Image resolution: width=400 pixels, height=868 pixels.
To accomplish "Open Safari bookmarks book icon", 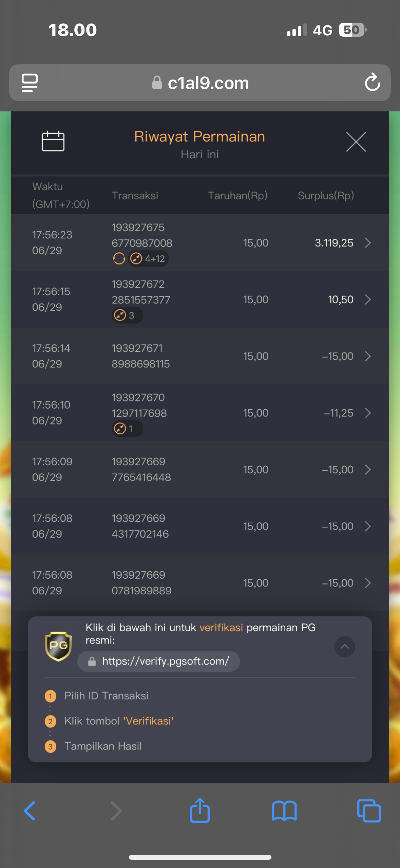I will pyautogui.click(x=284, y=811).
